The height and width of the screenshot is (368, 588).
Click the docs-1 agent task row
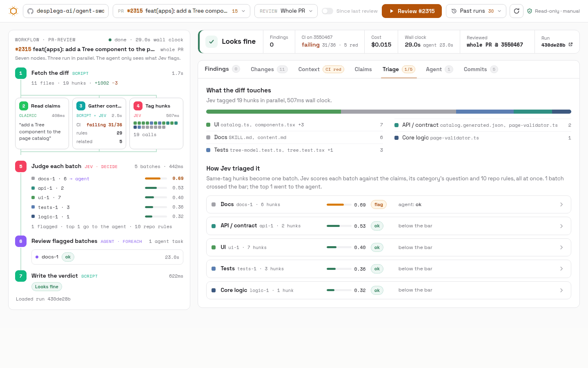point(107,257)
